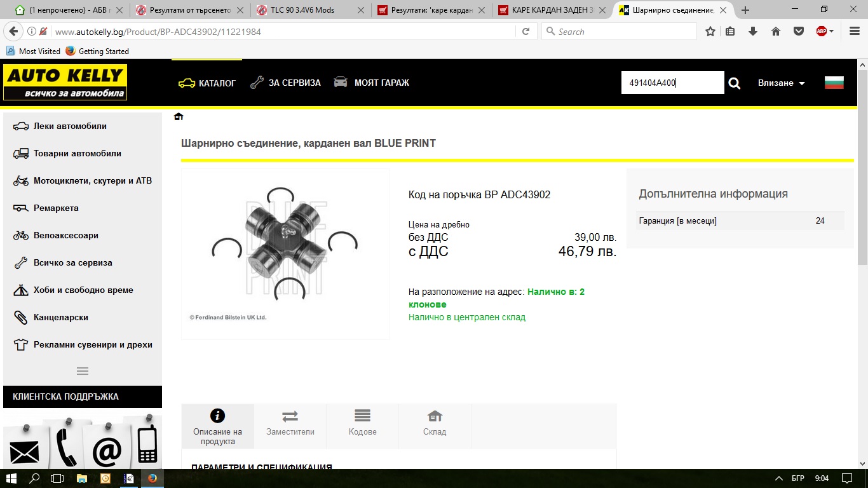The height and width of the screenshot is (488, 868).
Task: Click the taskbar search magnifier
Action: pos(35,478)
